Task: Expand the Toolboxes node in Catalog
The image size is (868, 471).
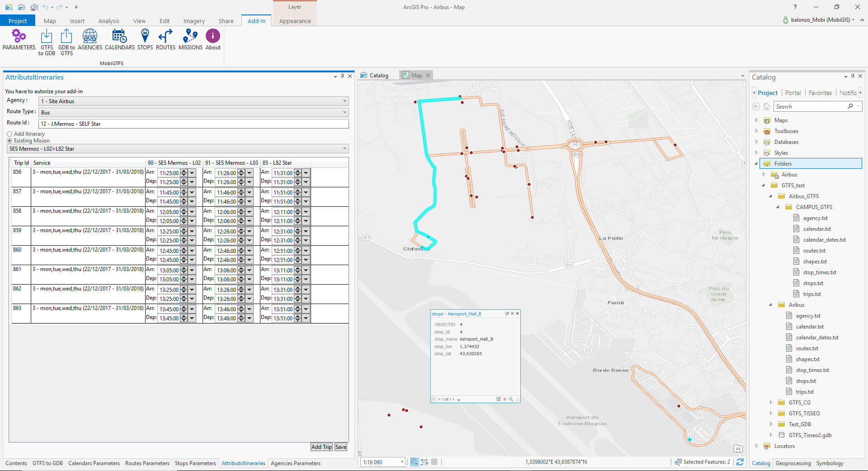Action: (756, 131)
